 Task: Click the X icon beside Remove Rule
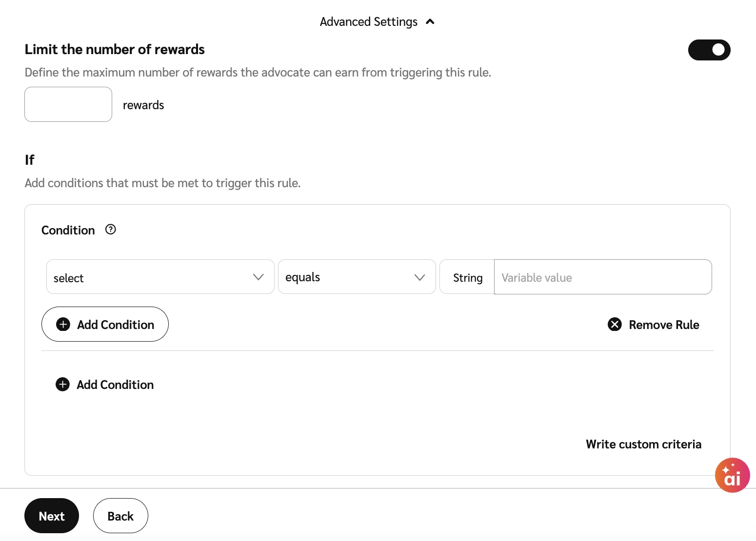pyautogui.click(x=615, y=325)
